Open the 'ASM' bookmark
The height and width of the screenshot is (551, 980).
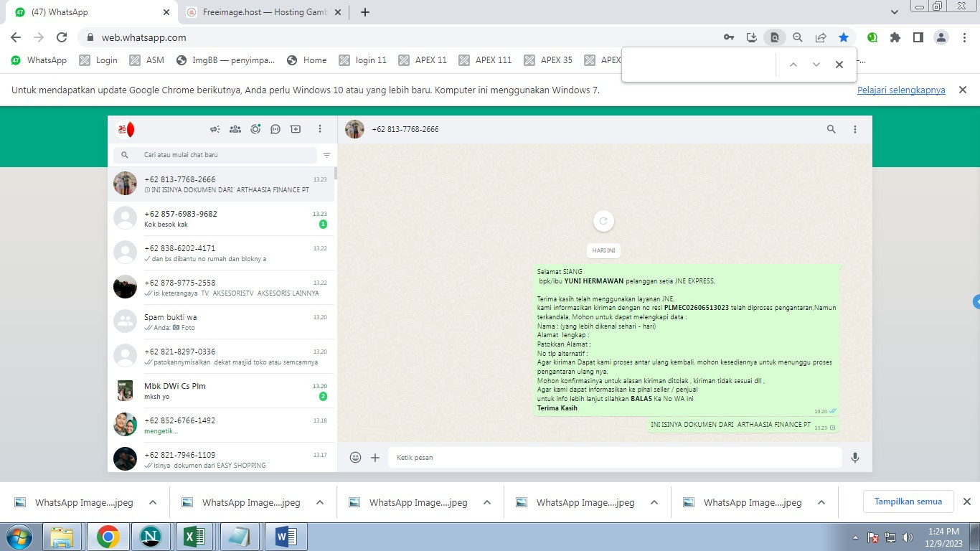(147, 60)
